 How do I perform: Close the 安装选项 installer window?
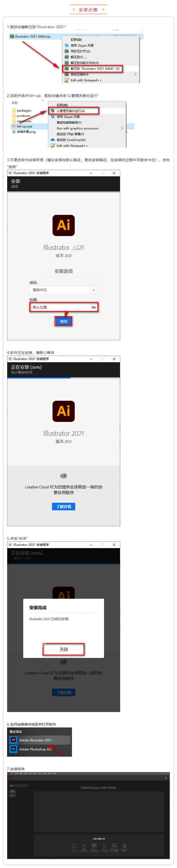tap(114, 173)
